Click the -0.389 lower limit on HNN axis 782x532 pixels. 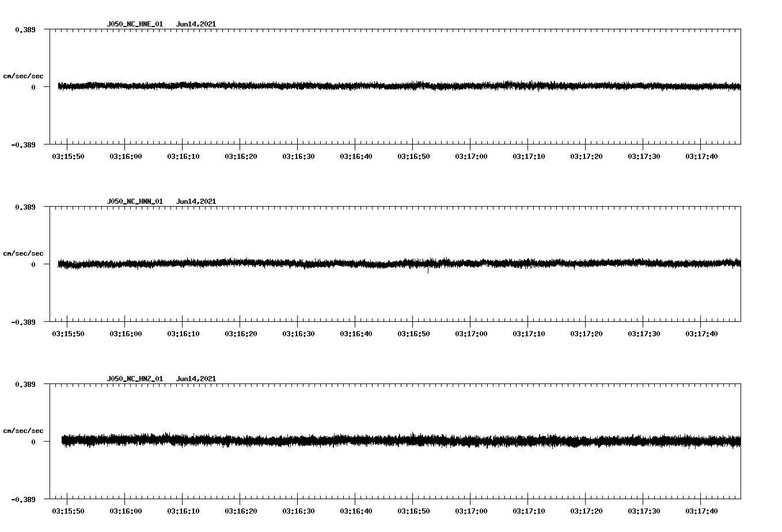24,322
